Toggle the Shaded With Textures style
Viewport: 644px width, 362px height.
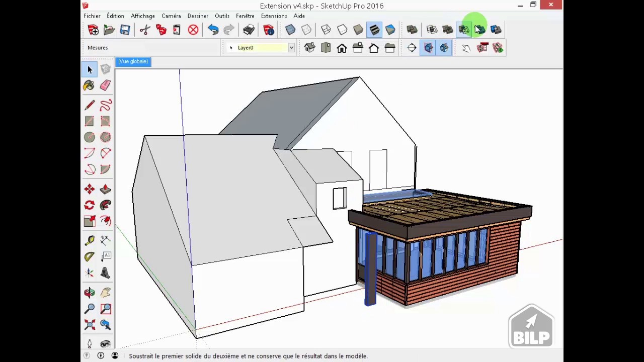coord(374,30)
